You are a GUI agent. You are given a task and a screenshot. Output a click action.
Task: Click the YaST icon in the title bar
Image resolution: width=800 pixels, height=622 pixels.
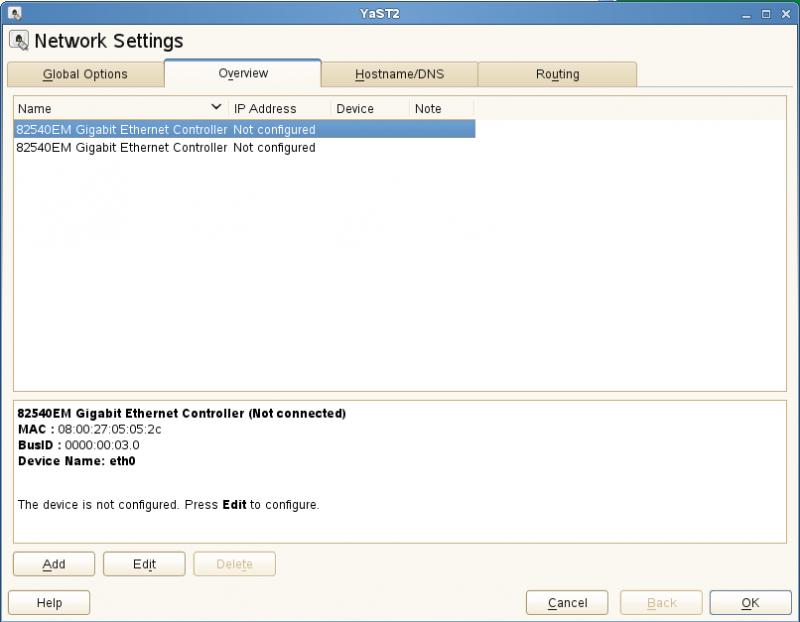point(14,13)
